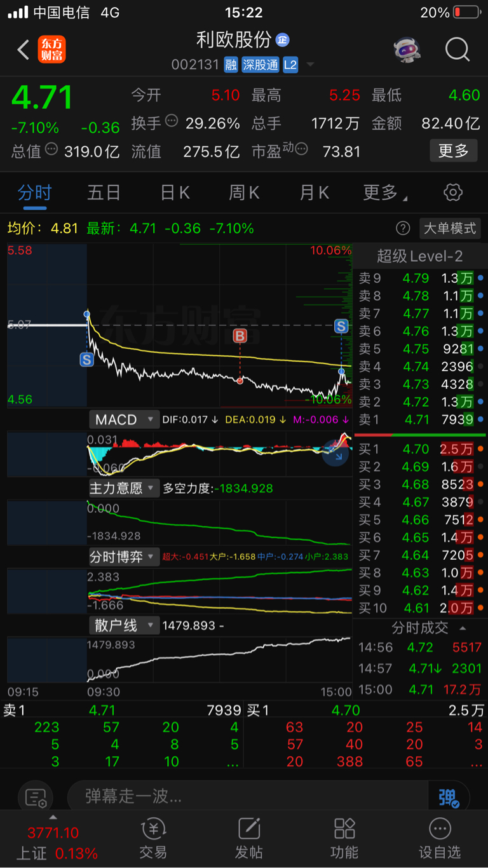This screenshot has height=868, width=488.
Task: Tap the info icon next to 市盈动
Action: 302,149
